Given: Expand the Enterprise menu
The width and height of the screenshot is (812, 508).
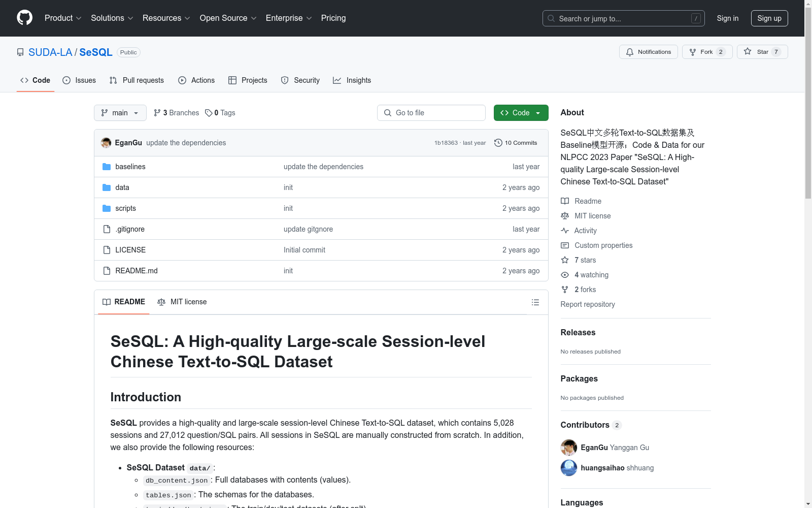Looking at the screenshot, I should click(289, 18).
